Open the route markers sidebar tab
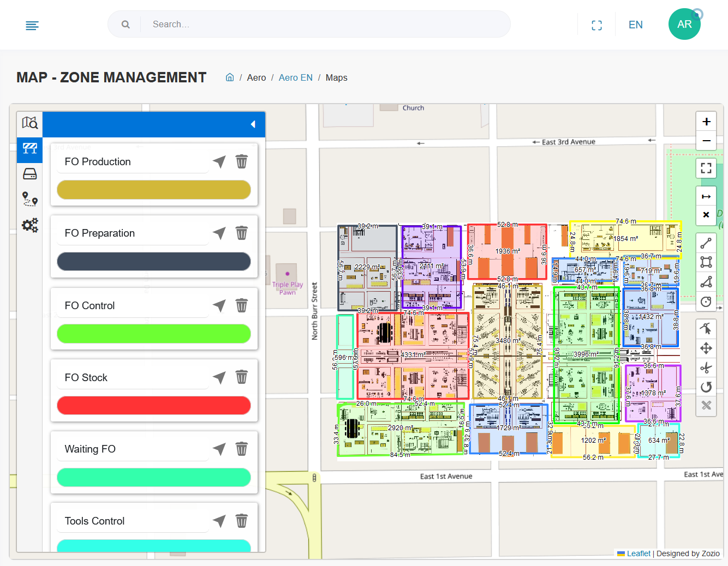728x566 pixels. click(x=29, y=200)
